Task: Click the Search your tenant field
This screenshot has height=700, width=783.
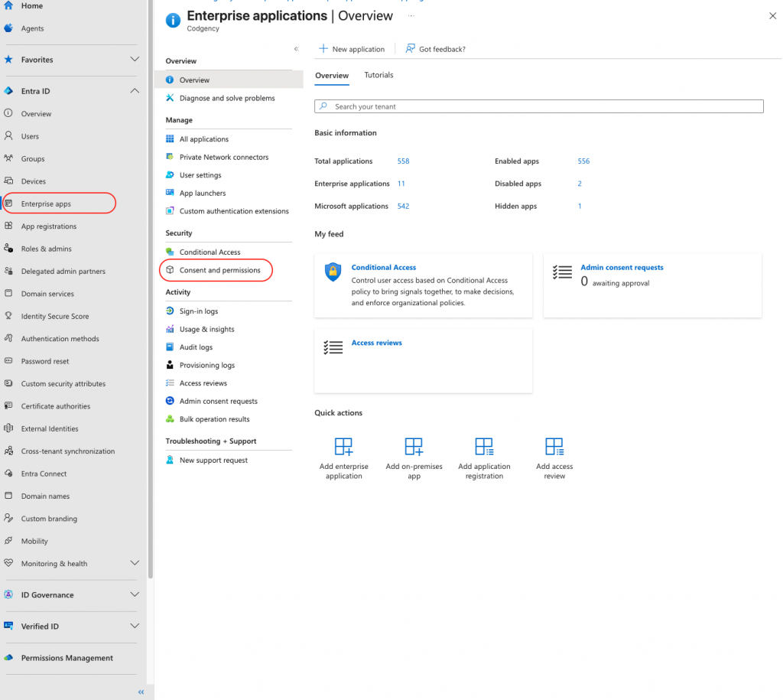Action: point(539,107)
